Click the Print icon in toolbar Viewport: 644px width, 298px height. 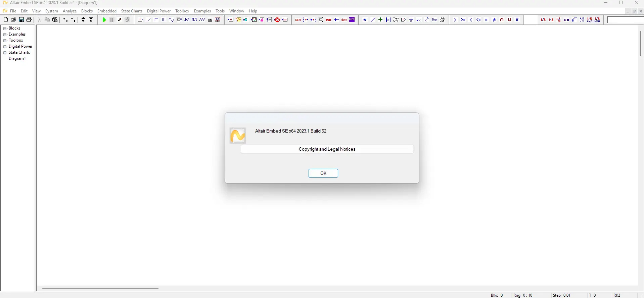tap(29, 20)
